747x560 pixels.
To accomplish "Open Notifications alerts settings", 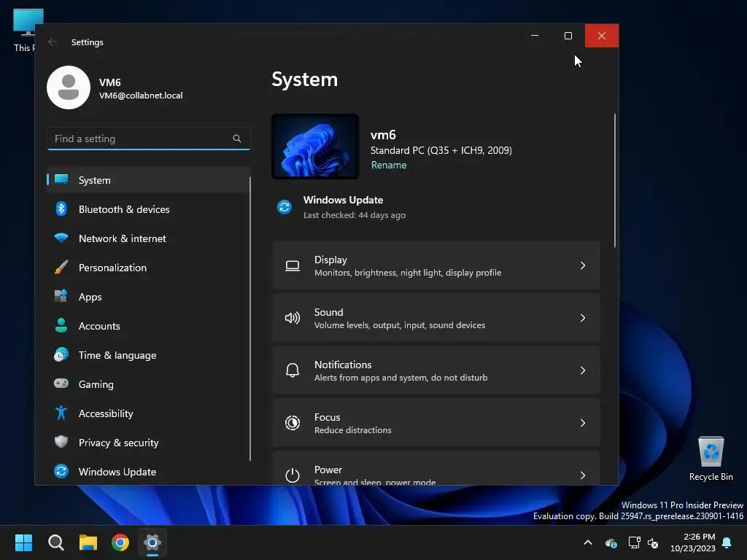I will (436, 370).
